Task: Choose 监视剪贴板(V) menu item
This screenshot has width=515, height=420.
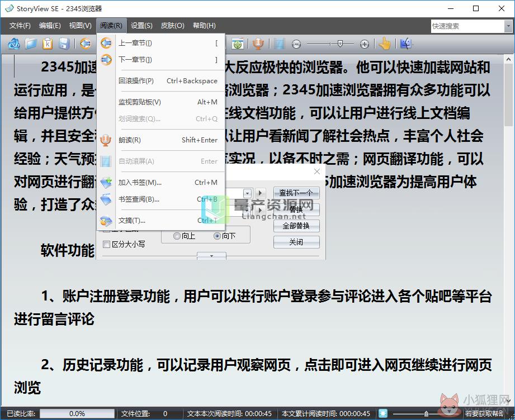Action: (x=161, y=102)
